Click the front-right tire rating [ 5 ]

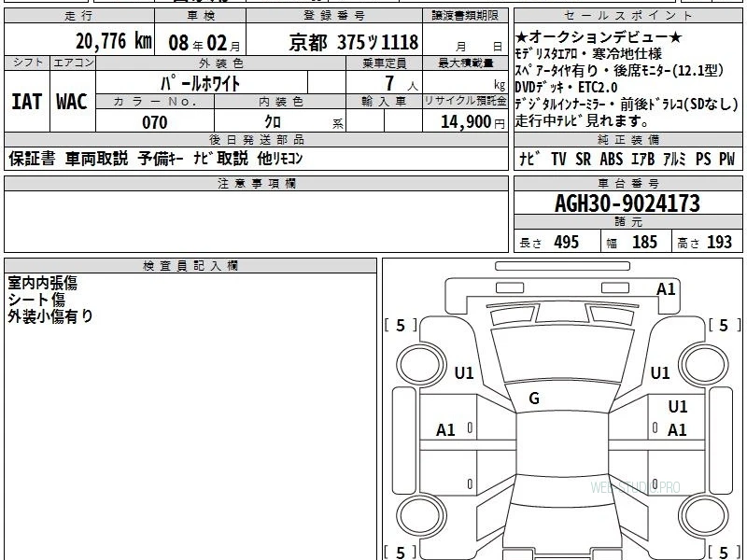pos(725,326)
